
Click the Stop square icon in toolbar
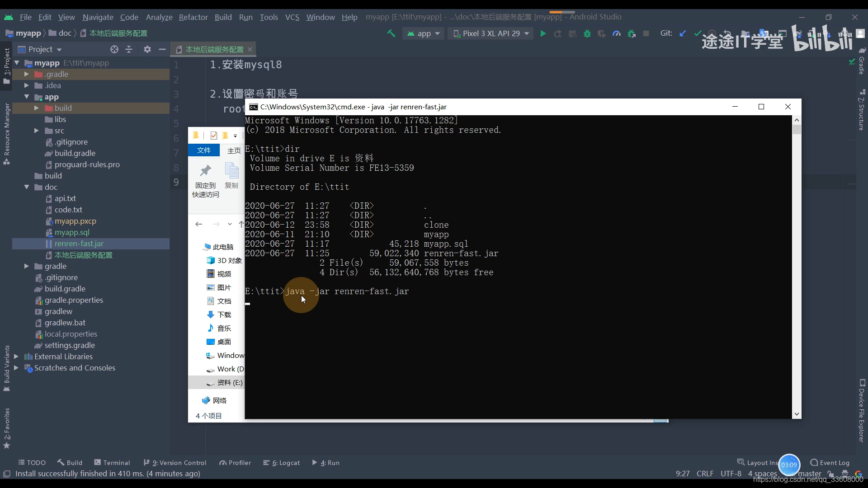pyautogui.click(x=646, y=33)
